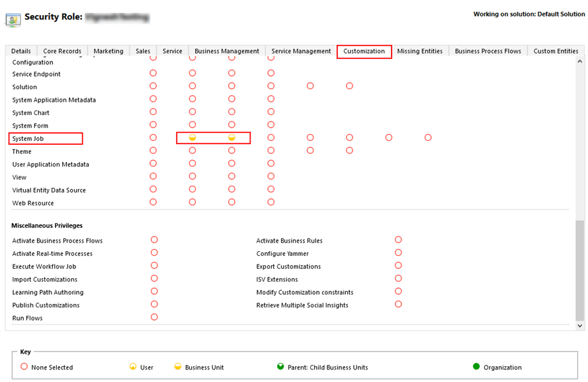Toggle the Retrieve Multiple Social Insights privilege
Viewport: 588px width, 382px height.
398,304
